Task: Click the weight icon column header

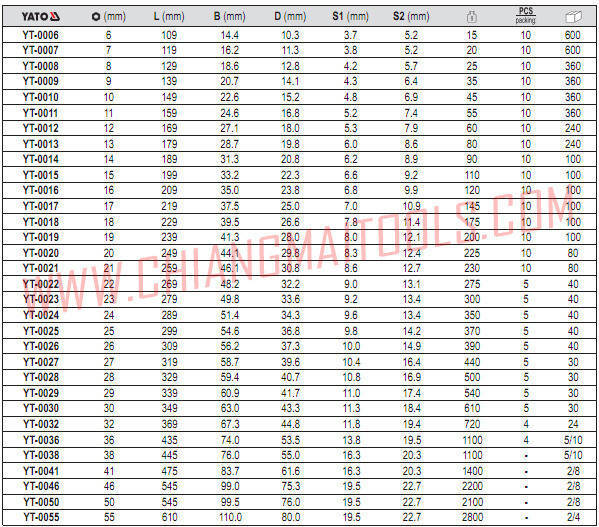Action: pyautogui.click(x=471, y=16)
